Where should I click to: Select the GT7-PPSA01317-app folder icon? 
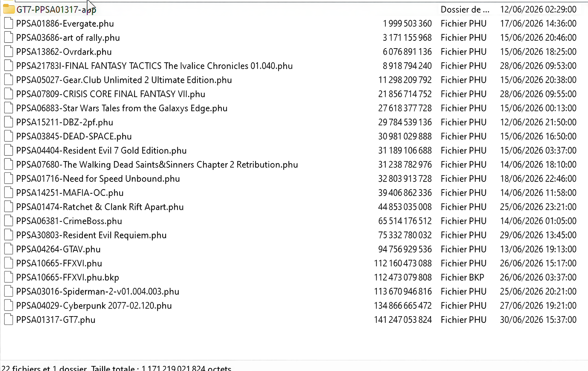(x=9, y=9)
